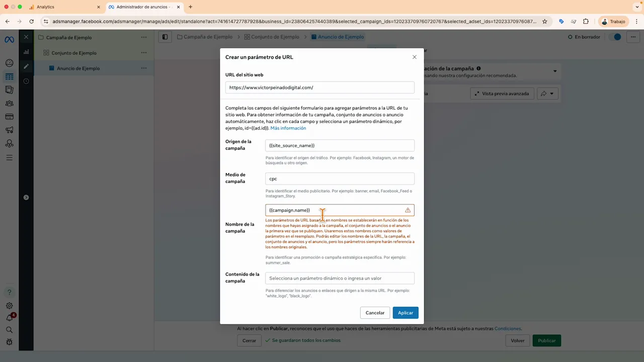
Task: Click the Aplicar button
Action: [406, 313]
